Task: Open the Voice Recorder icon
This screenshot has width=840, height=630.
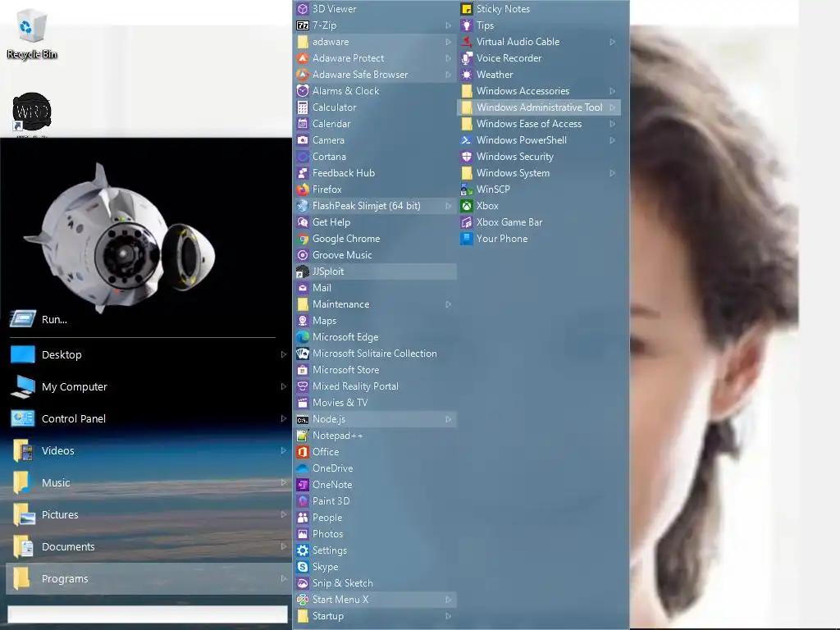Action: [x=467, y=58]
